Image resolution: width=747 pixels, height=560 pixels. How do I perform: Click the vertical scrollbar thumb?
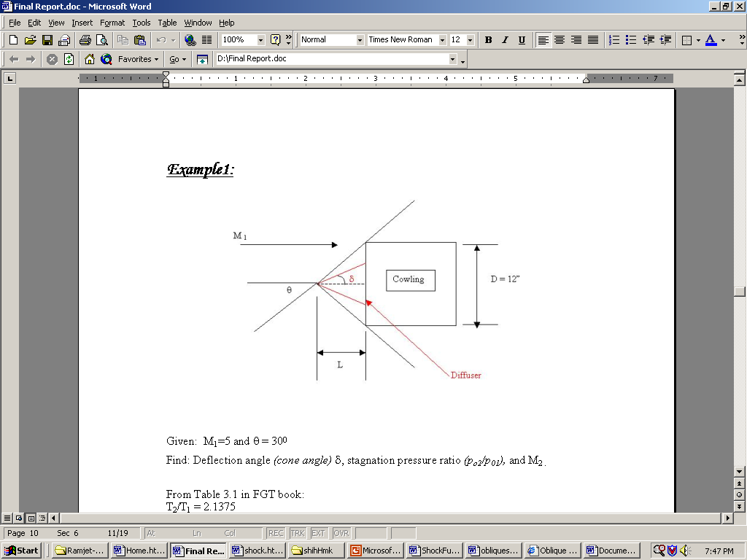pos(739,292)
